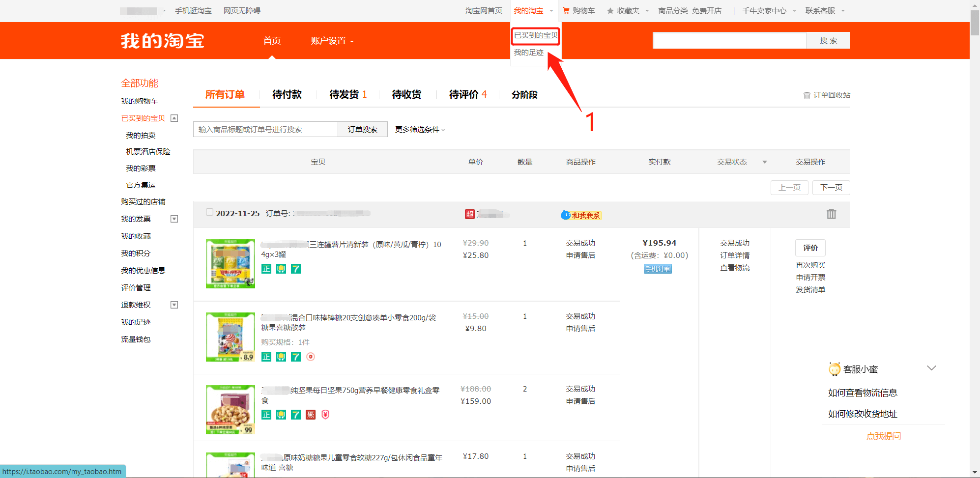
Task: Collapse the 客服小蜜 help panel
Action: tap(931, 368)
